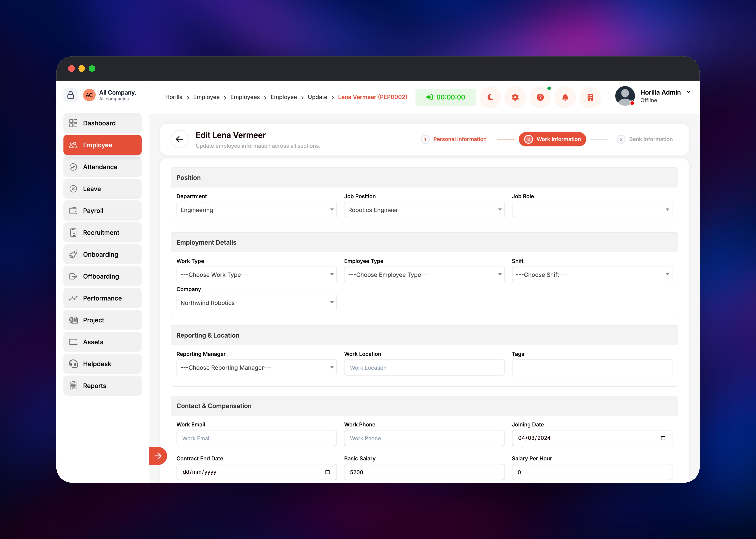Open the Helpdesk menu label in the sidebar
The image size is (756, 539).
coord(97,364)
